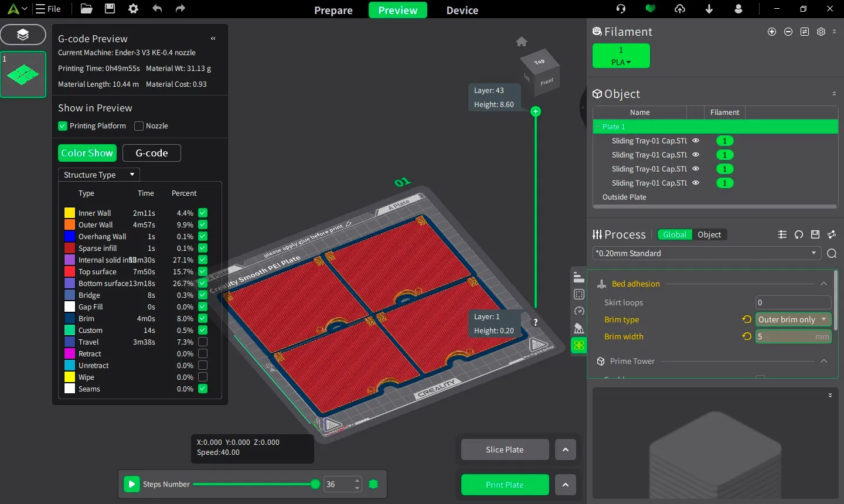Click the undo arrow icon
Screen dimensions: 844x504
[x=157, y=9]
